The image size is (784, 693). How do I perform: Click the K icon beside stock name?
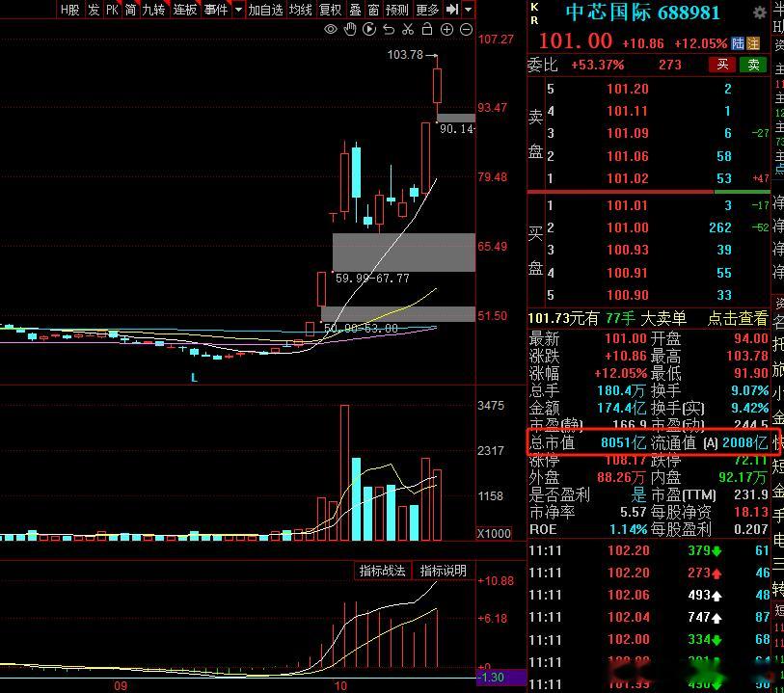click(x=534, y=7)
